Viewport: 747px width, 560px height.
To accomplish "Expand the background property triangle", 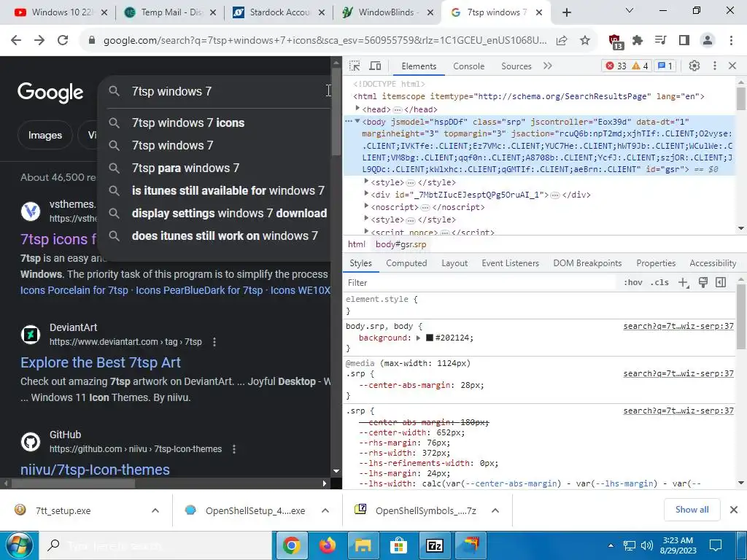I will pyautogui.click(x=418, y=338).
